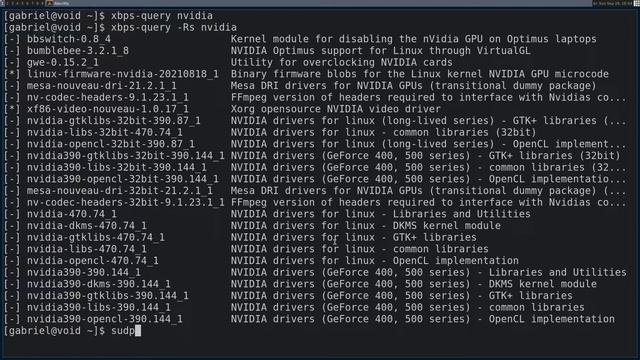Viewport: 640px width, 360px height.
Task: Select nvidia-opencl-470.74_1 package name
Action: pyautogui.click(x=93, y=261)
